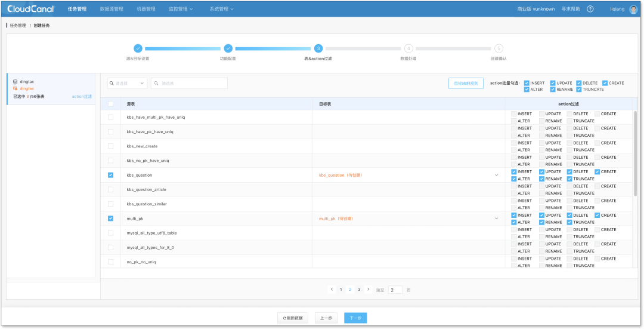This screenshot has width=644, height=329.
Task: Click the step 4 circle icon
Action: pyautogui.click(x=408, y=48)
